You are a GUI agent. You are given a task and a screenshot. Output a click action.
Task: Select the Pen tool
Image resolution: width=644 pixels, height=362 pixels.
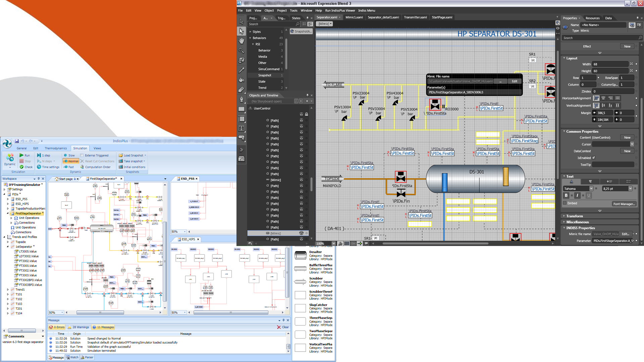click(x=241, y=99)
